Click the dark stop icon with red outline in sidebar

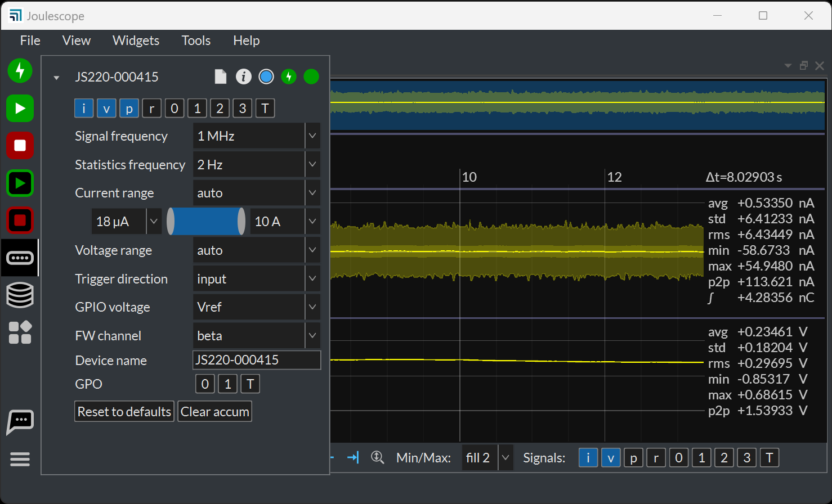[x=20, y=220]
